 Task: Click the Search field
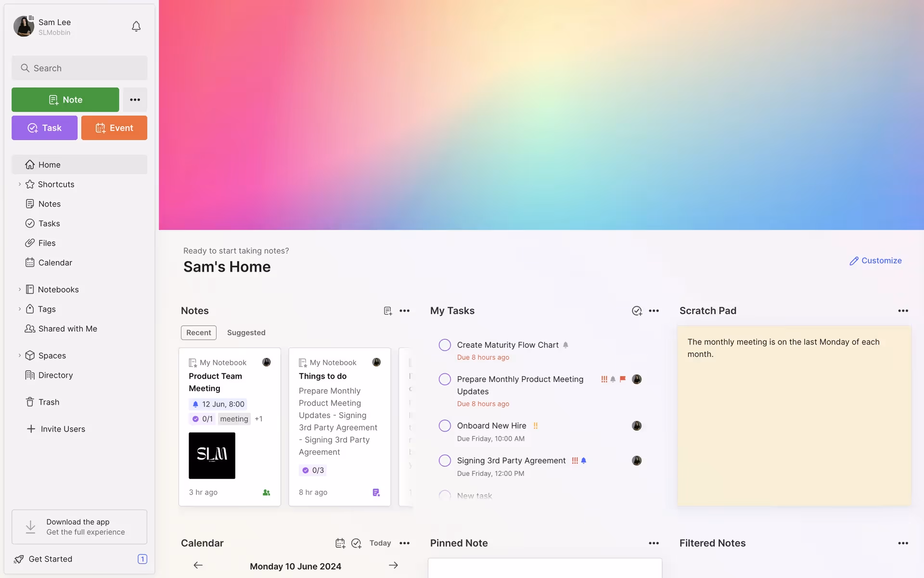pyautogui.click(x=79, y=68)
